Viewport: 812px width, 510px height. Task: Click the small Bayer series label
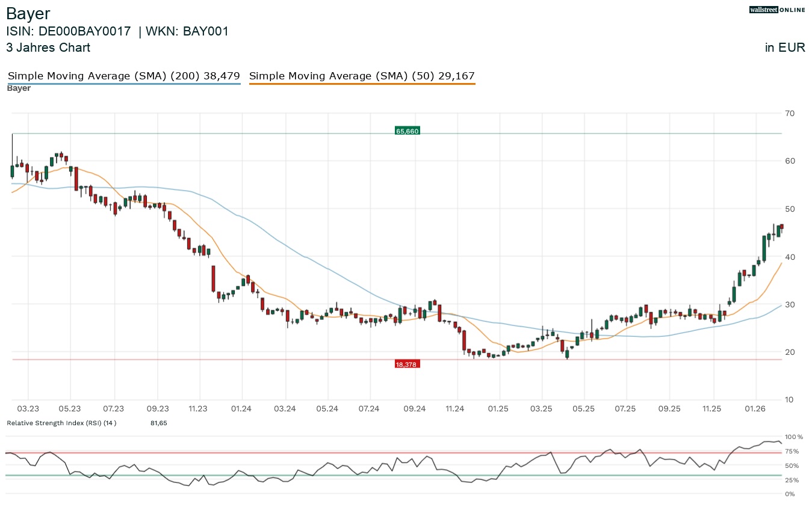tap(19, 88)
